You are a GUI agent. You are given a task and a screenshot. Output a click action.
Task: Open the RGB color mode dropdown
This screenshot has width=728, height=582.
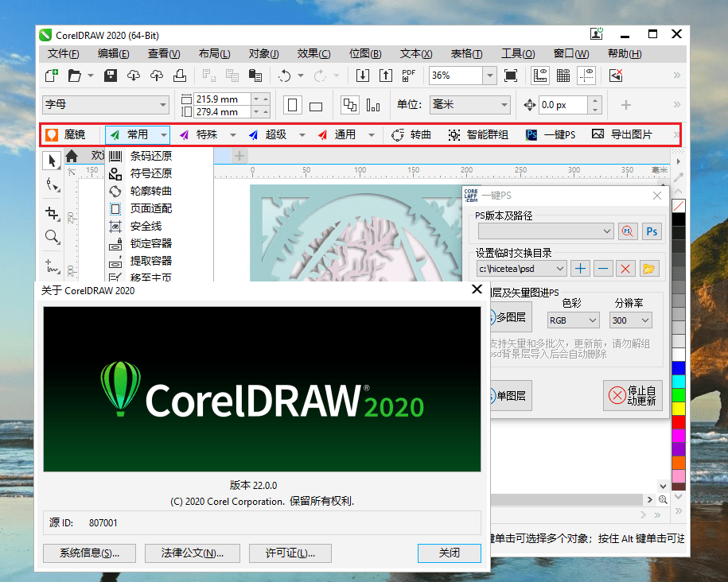point(574,320)
